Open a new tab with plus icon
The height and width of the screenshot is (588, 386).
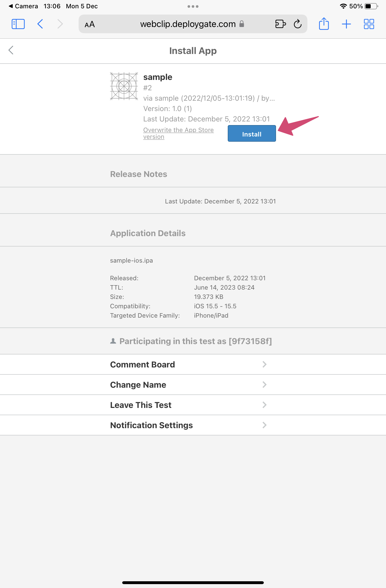pos(346,24)
